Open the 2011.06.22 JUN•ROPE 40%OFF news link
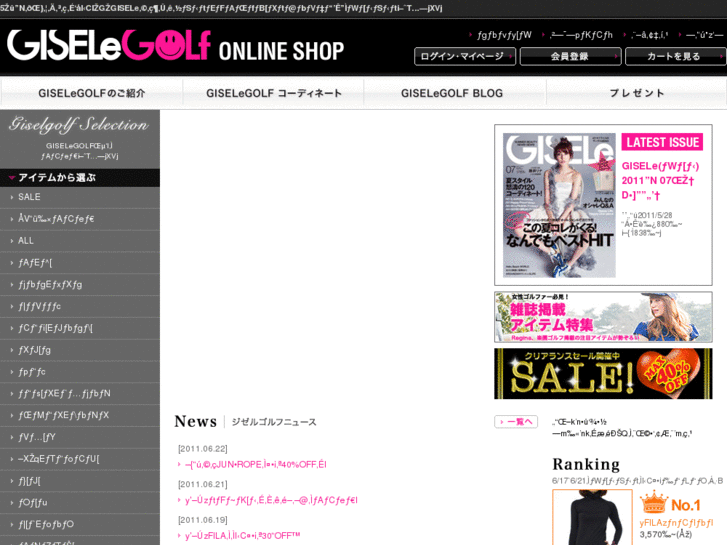This screenshot has height=545, width=727. point(255,464)
